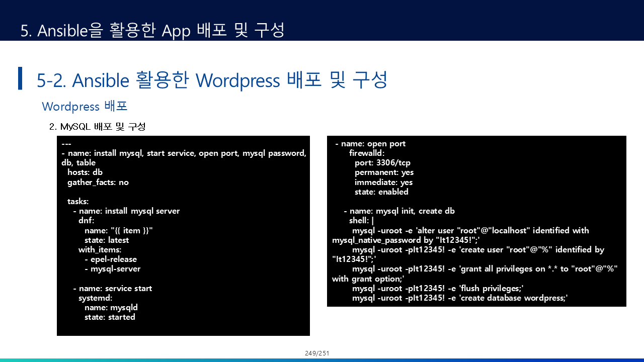Click the '- mysql-server' item

(113, 269)
